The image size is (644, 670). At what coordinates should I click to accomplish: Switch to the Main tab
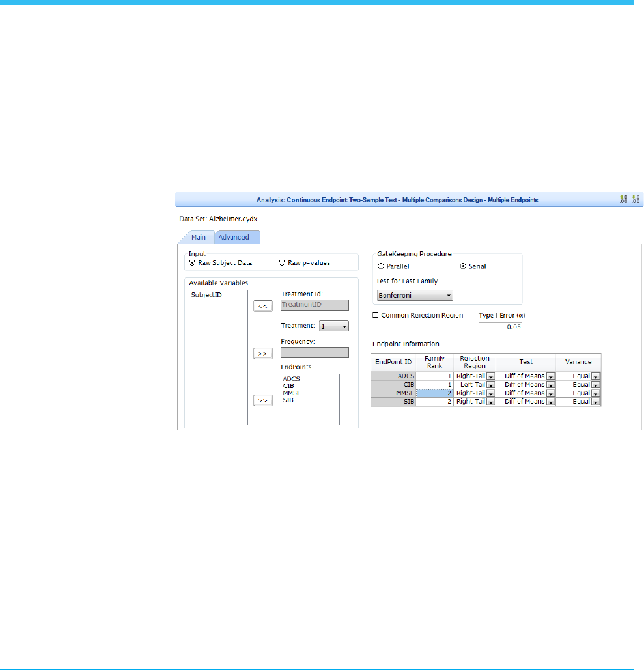pyautogui.click(x=199, y=237)
